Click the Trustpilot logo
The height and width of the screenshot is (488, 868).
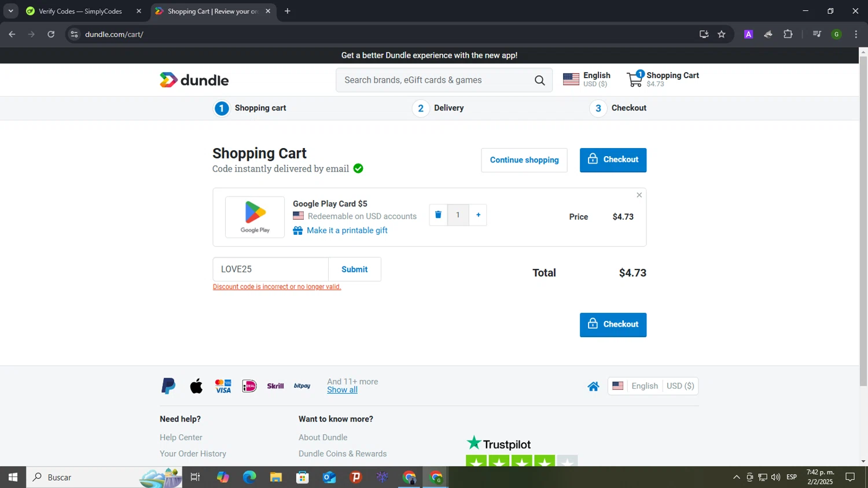[499, 443]
